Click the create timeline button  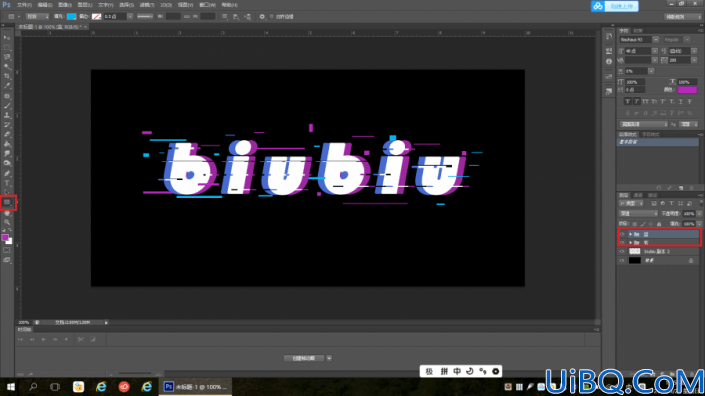tap(304, 358)
